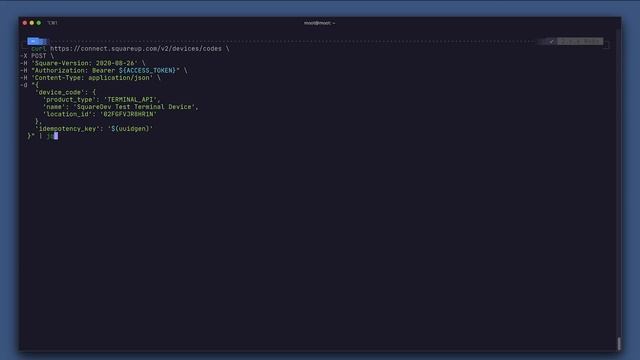Click the 'idempotency_key' key

pyautogui.click(x=67, y=129)
